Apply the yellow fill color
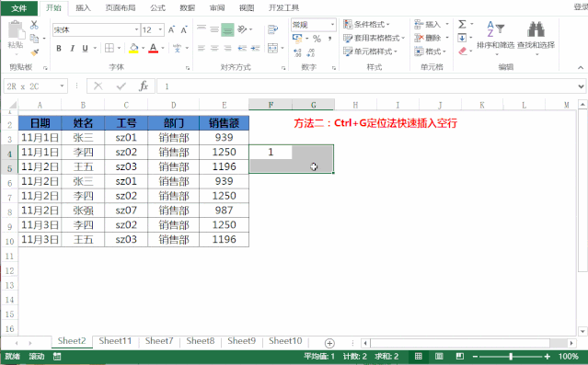Viewport: 588px width, 365px height. coord(133,48)
